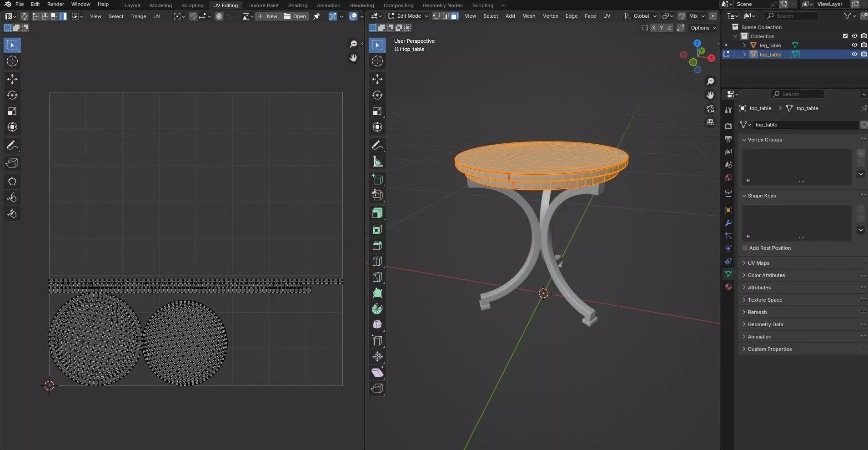Screen dimensions: 868x450
Task: Disable top_table in renders
Action: pyautogui.click(x=863, y=54)
